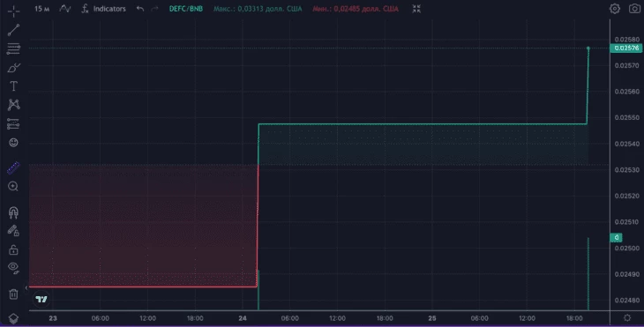Screen dimensions: 644x327
Task: Open the chart style selector
Action: tap(65, 9)
